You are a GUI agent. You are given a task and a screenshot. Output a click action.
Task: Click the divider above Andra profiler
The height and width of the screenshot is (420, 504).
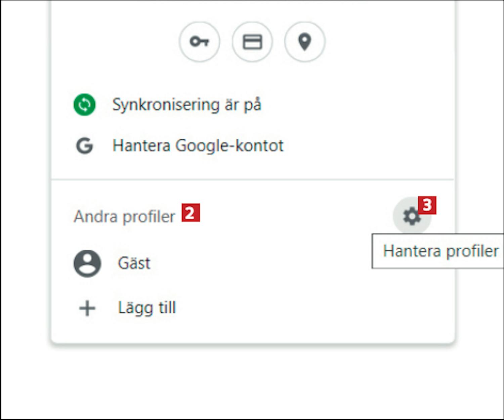coord(253,180)
